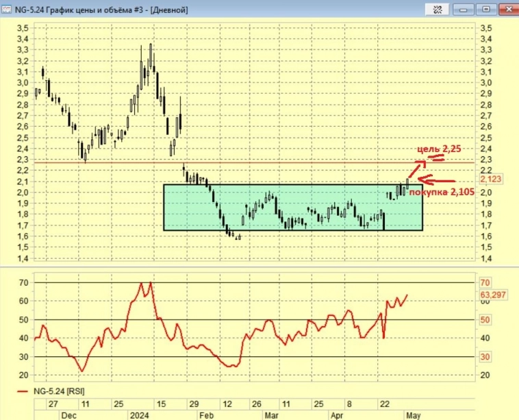
Task: Select the current price label 2,123
Action: [x=491, y=179]
